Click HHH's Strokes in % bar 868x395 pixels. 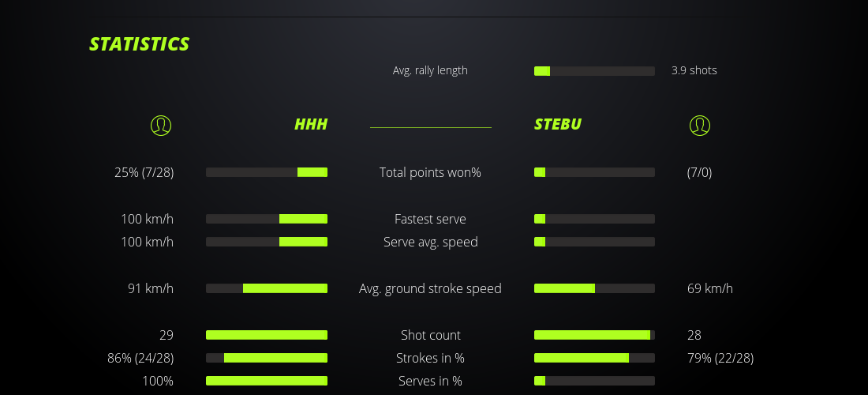[x=267, y=358]
